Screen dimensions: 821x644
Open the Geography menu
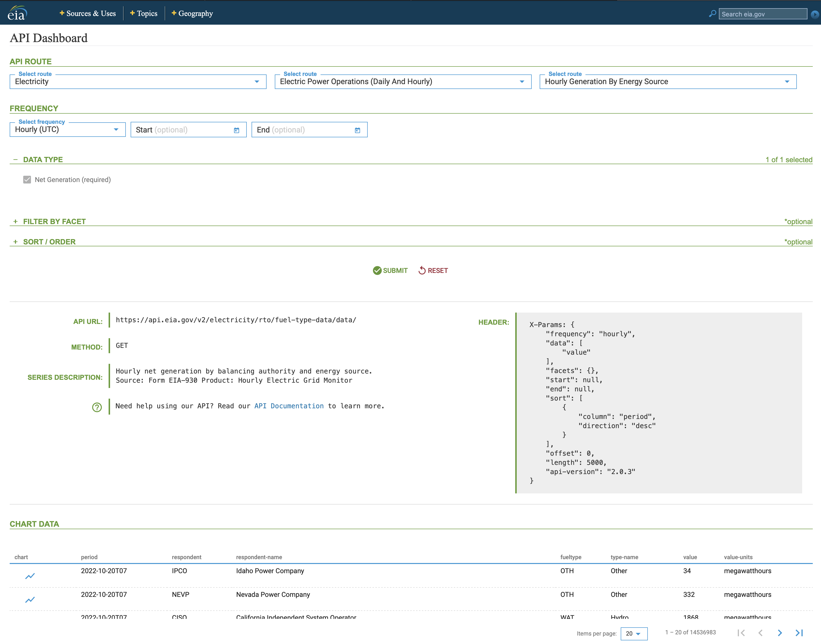click(x=192, y=14)
